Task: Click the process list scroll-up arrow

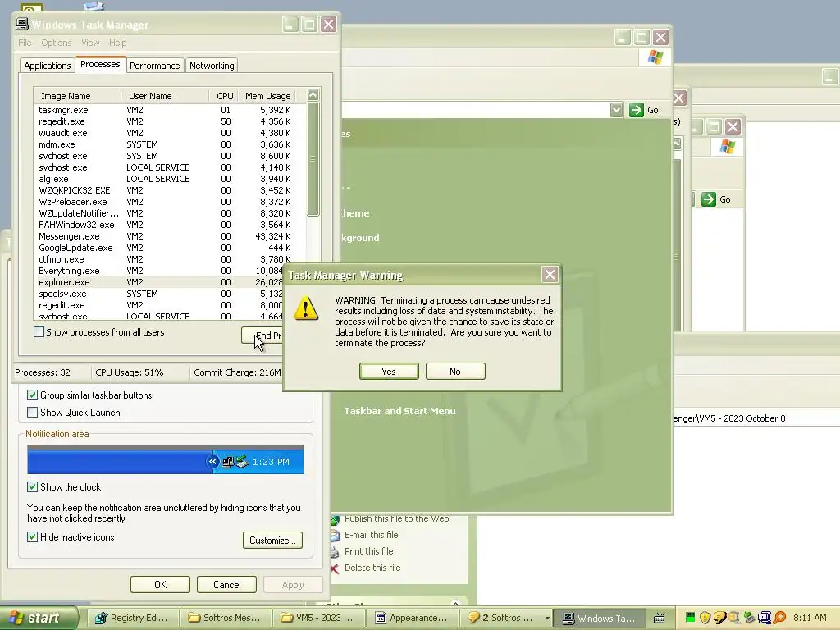Action: pos(313,95)
